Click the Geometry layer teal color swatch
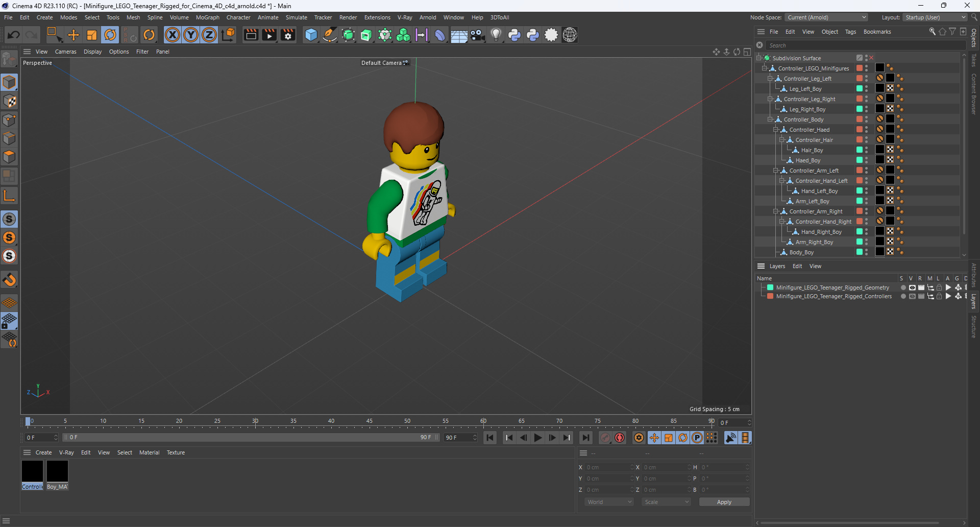The height and width of the screenshot is (527, 980). 770,288
